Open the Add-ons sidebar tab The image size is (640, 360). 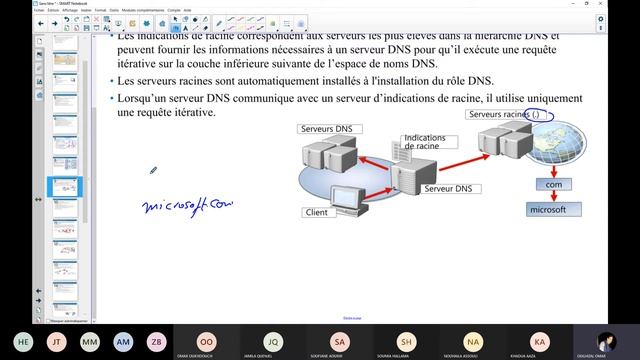40,95
